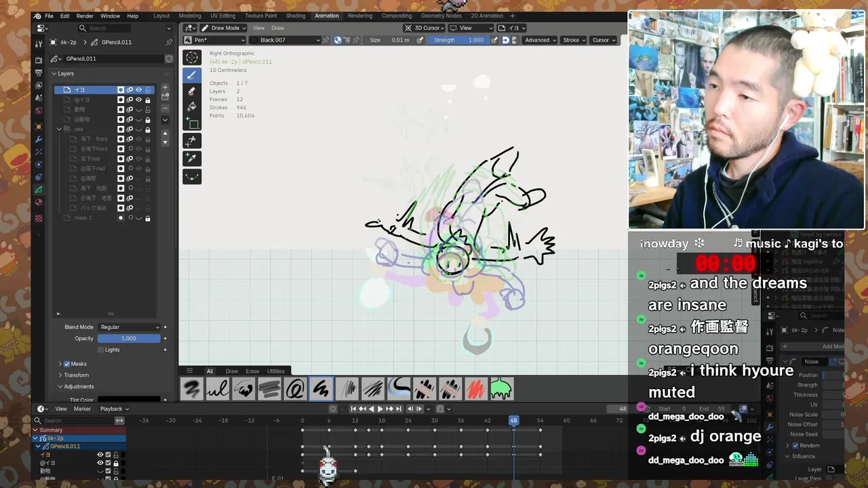Play the animation forward

pos(380,409)
